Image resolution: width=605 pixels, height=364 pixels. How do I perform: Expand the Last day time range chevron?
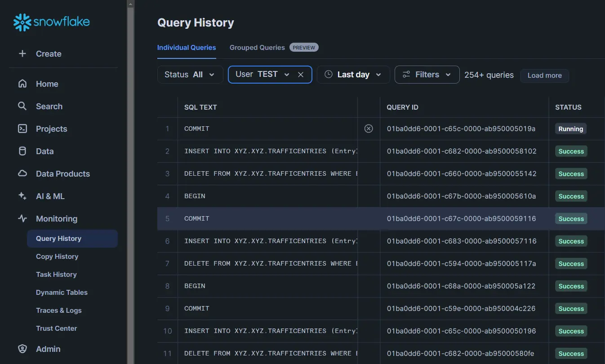click(378, 75)
